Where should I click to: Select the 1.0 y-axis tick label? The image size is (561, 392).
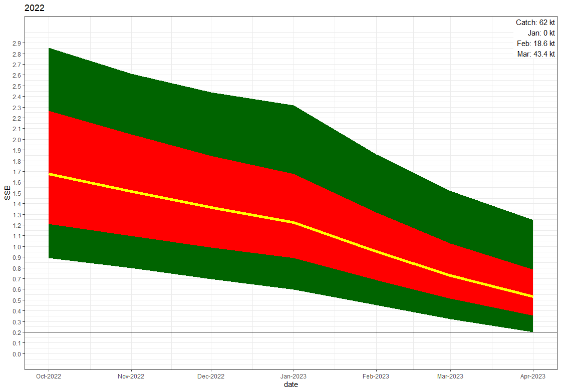[17, 247]
